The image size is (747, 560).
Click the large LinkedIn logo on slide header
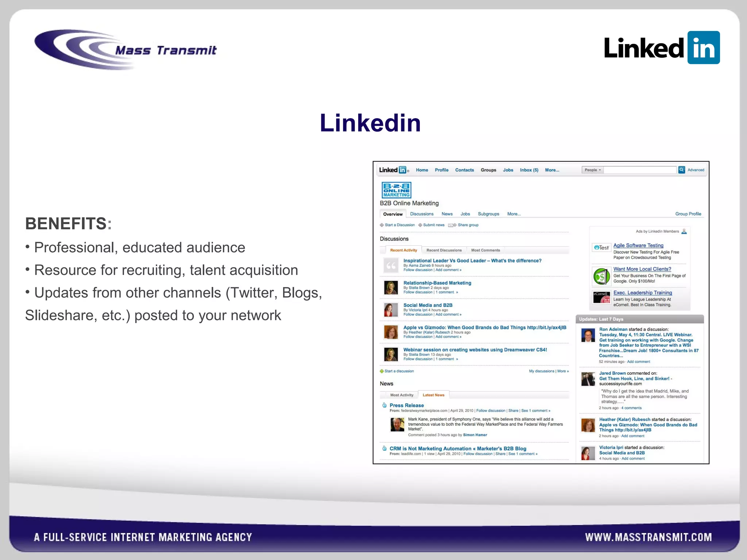662,48
